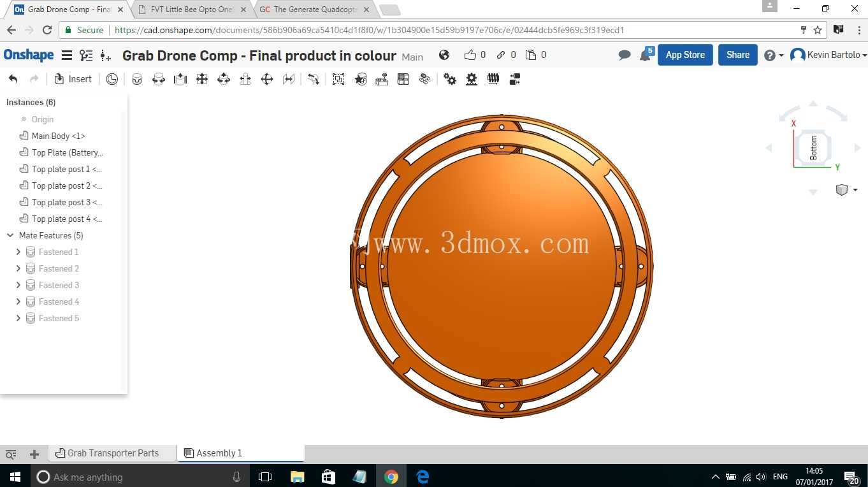Click the Bottom face of view cube
The image size is (868, 487).
[x=813, y=147]
